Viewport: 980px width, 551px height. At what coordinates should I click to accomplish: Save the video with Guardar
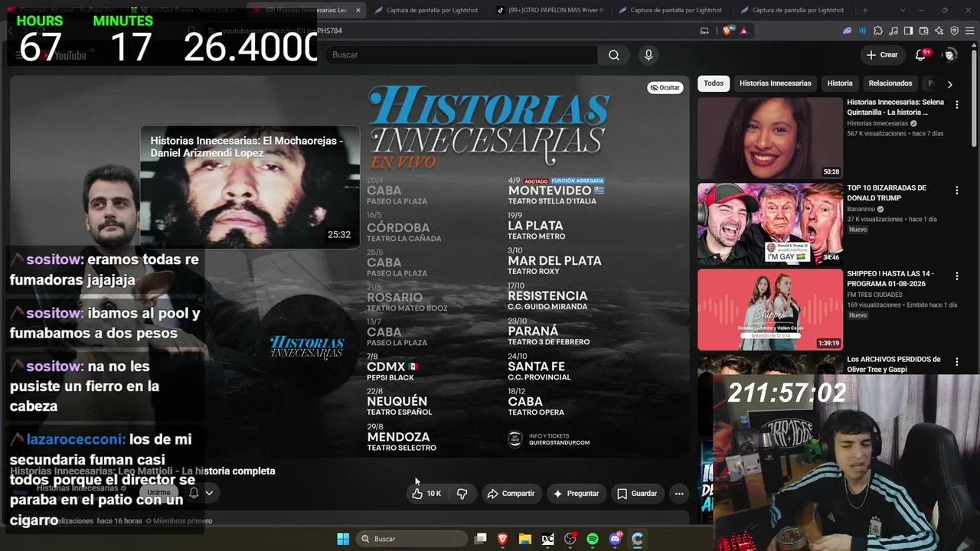pyautogui.click(x=637, y=494)
